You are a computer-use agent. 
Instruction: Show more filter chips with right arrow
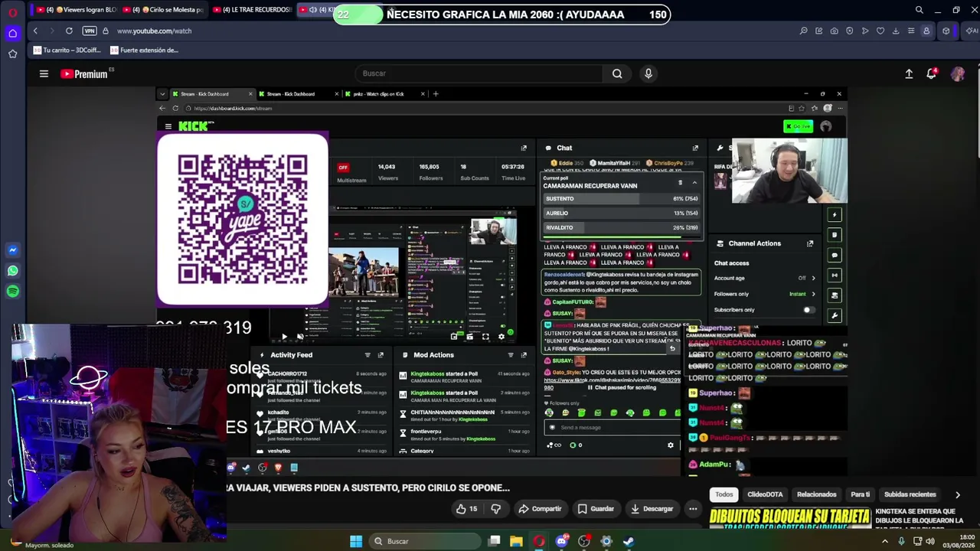click(x=957, y=494)
